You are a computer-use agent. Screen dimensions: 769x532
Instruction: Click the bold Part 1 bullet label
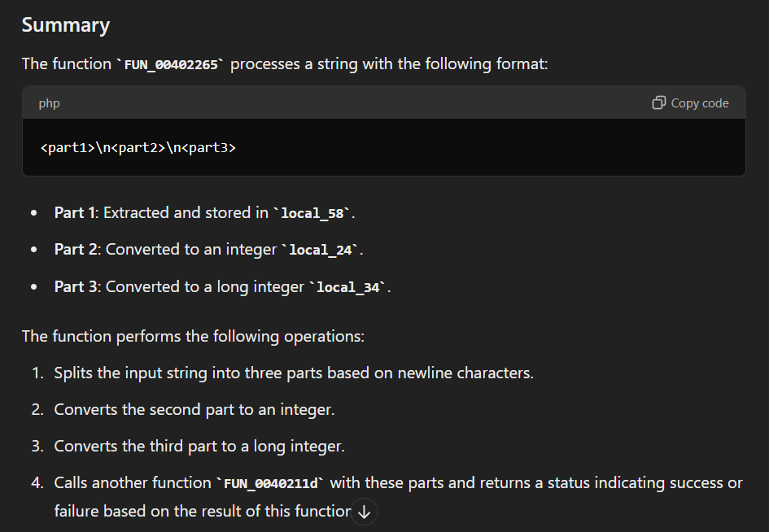[x=75, y=212]
